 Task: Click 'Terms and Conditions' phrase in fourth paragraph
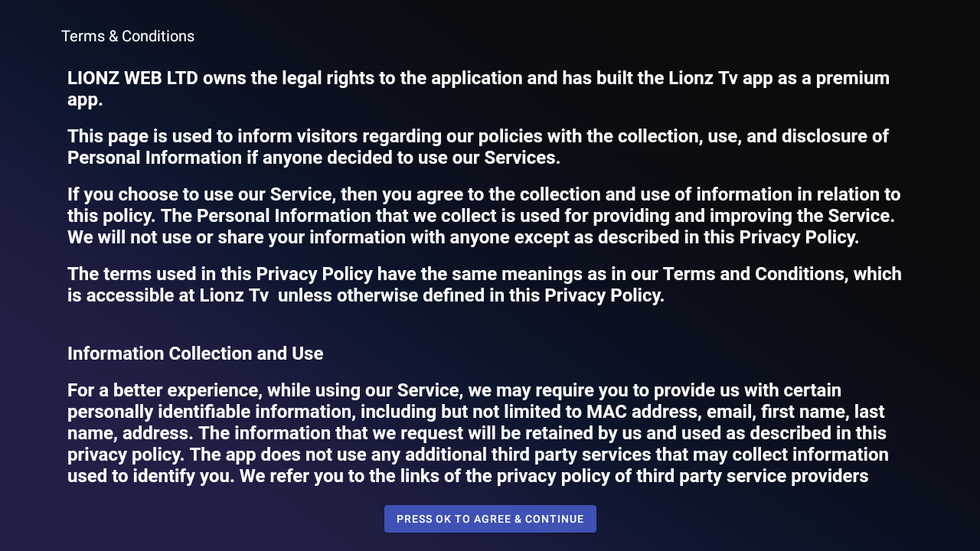pos(753,274)
